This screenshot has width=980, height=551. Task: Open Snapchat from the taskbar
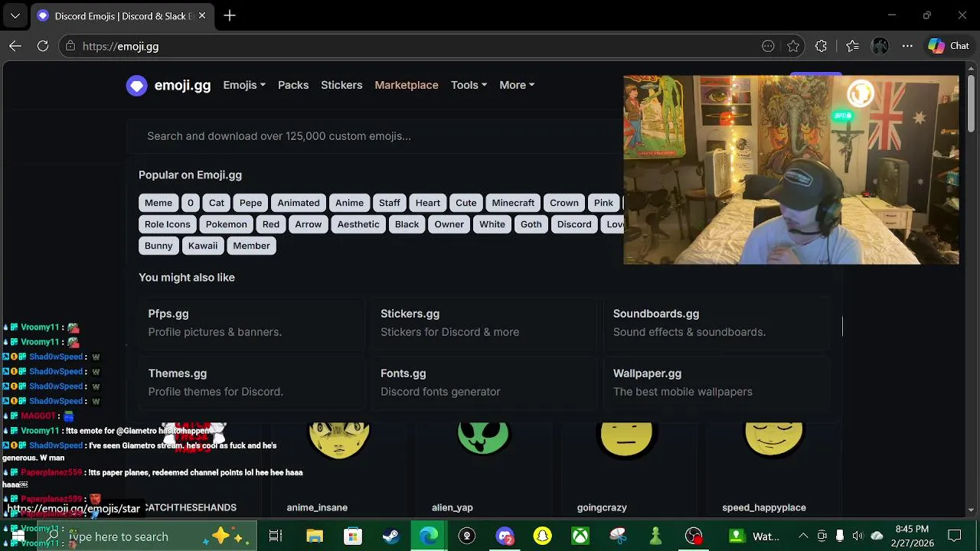(x=542, y=536)
